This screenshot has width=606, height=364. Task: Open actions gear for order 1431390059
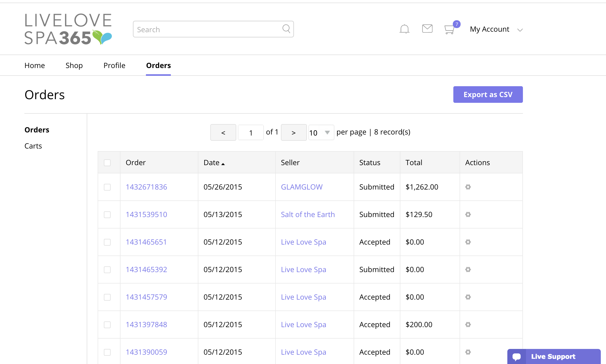click(x=468, y=352)
